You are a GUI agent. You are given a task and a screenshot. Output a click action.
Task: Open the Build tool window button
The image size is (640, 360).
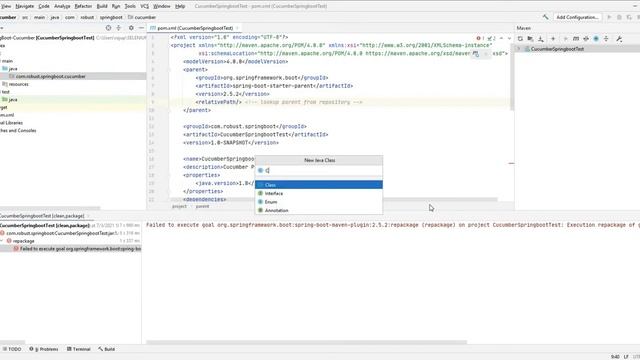[107, 349]
